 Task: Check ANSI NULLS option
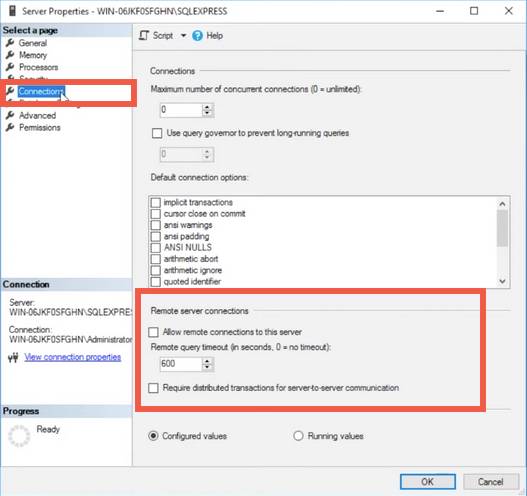point(155,248)
